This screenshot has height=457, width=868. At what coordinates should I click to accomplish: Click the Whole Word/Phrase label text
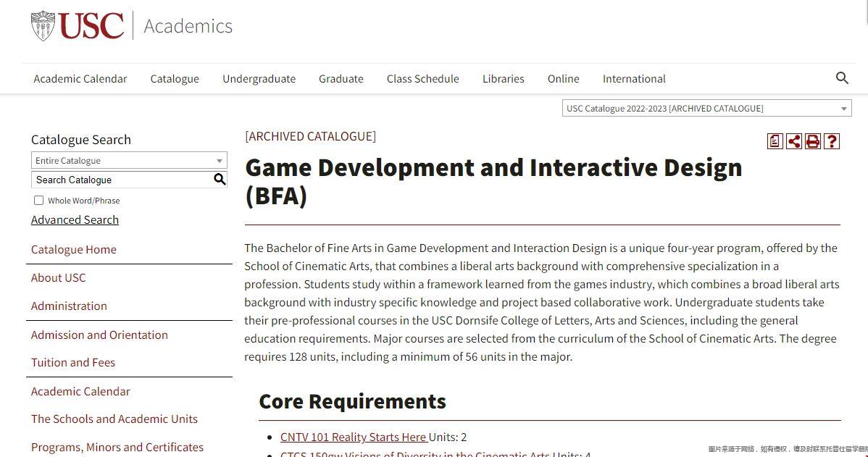click(83, 201)
